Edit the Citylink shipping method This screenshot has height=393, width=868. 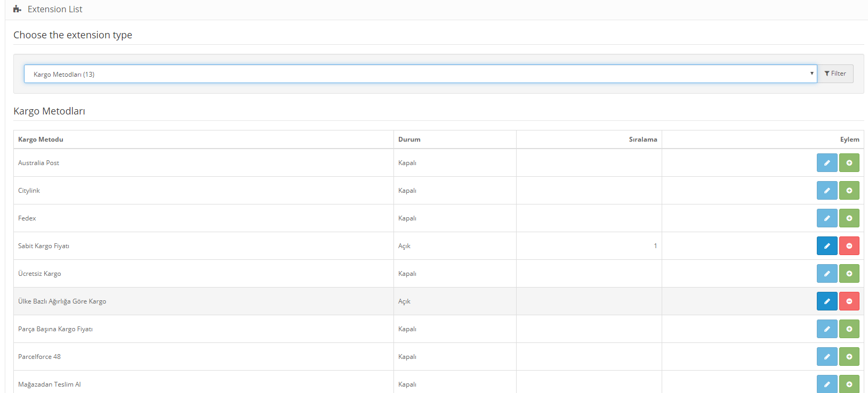tap(827, 191)
